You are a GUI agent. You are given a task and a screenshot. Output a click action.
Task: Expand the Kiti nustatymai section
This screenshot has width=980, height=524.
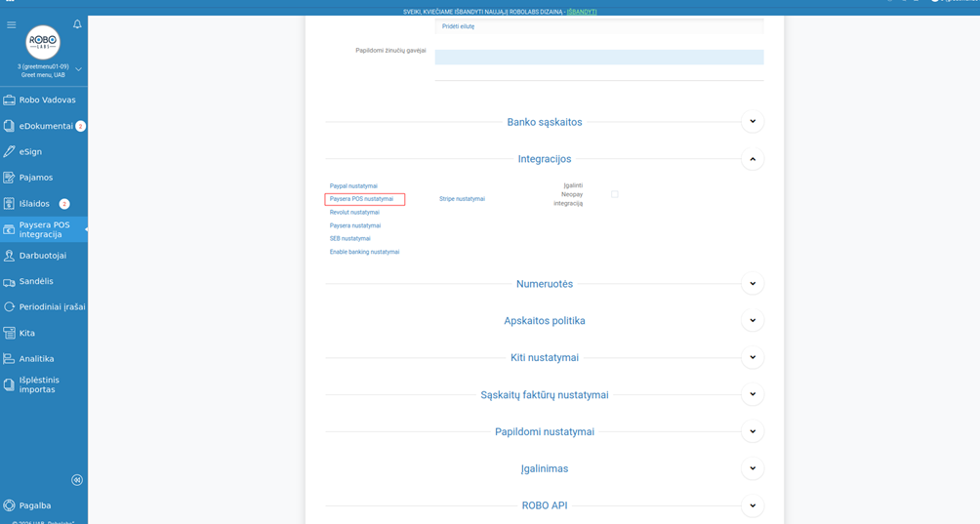click(x=753, y=357)
